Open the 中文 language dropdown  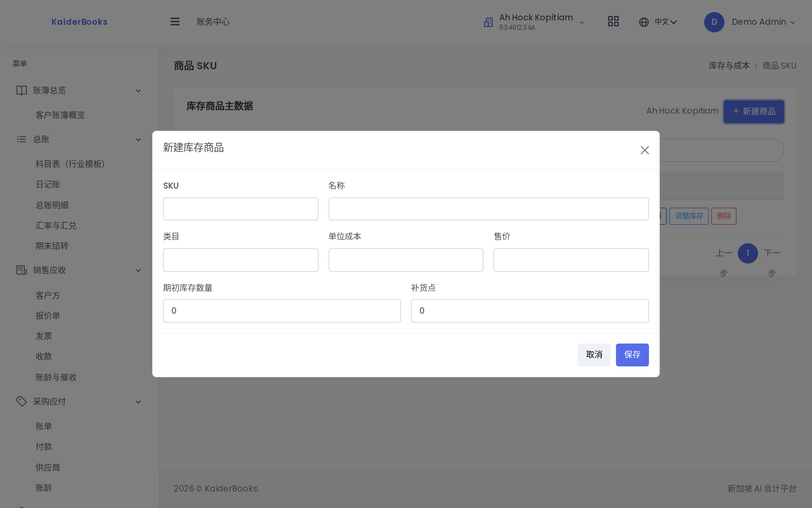666,22
